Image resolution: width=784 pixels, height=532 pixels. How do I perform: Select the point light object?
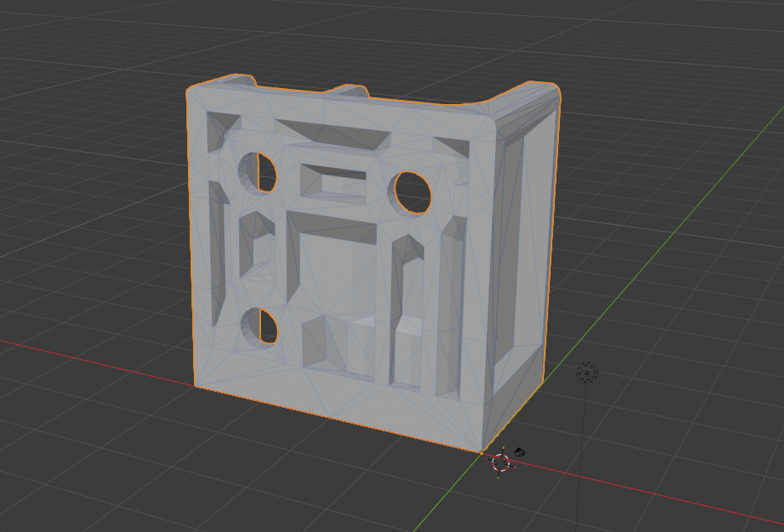587,373
